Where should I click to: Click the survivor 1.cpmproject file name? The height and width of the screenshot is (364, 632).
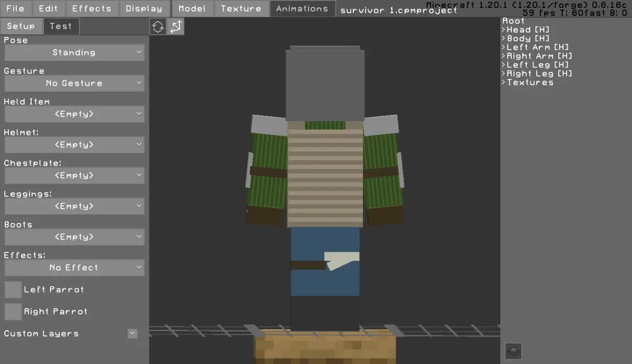point(399,11)
